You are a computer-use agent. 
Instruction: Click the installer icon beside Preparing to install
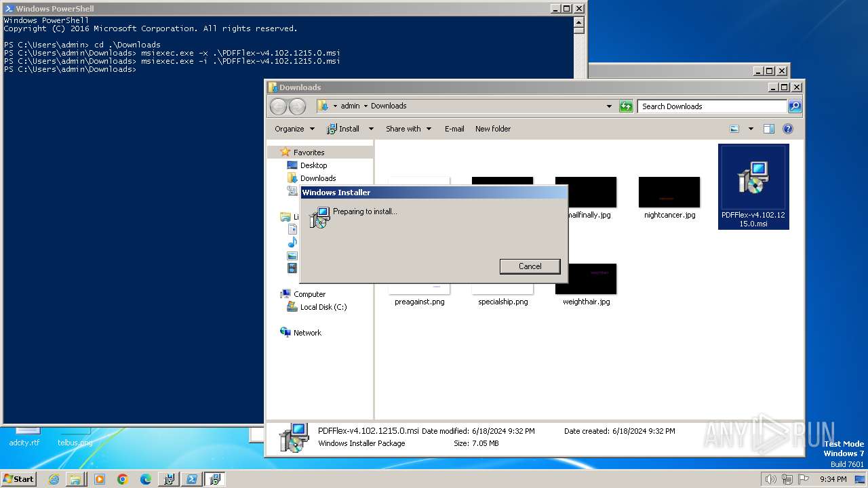tap(319, 217)
